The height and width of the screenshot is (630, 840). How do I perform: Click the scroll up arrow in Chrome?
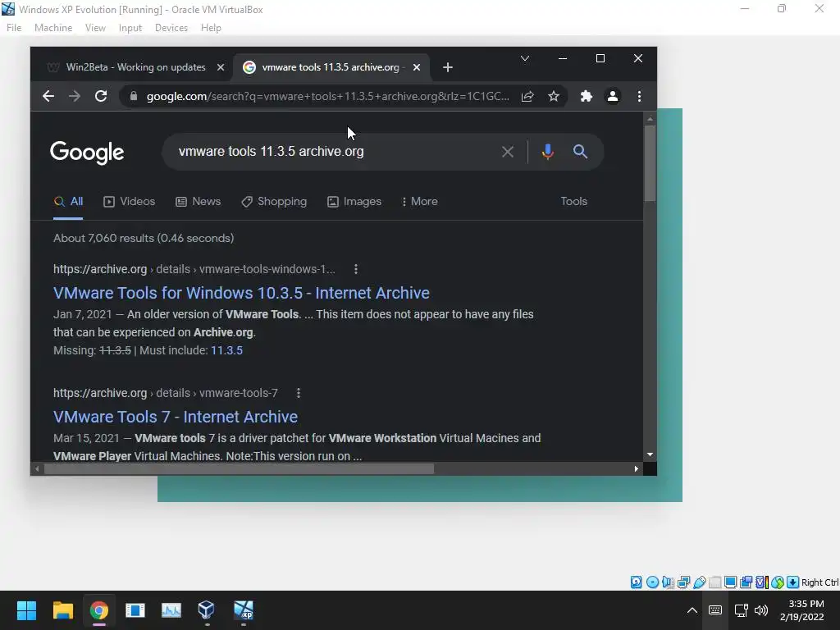tap(650, 119)
